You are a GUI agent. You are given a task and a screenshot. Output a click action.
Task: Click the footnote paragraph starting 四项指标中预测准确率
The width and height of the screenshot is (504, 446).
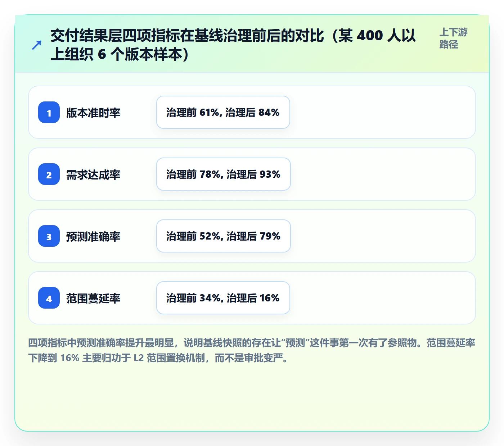point(252,350)
